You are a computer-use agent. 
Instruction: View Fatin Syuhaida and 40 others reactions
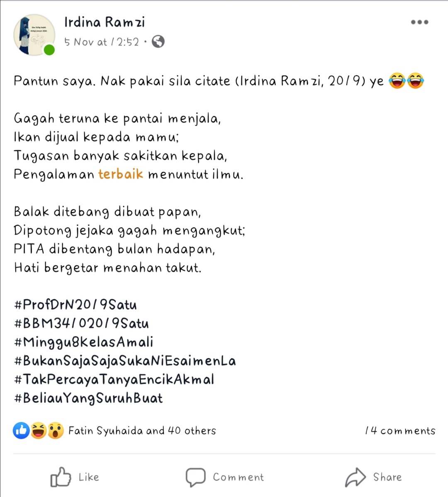click(x=142, y=431)
